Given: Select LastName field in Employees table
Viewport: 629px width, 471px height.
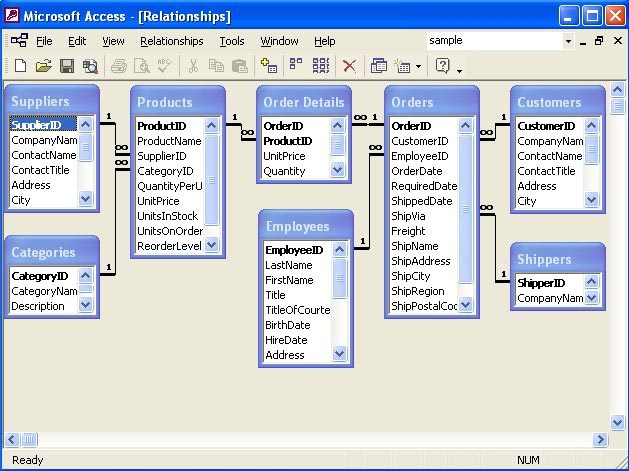Looking at the screenshot, I should pyautogui.click(x=298, y=265).
